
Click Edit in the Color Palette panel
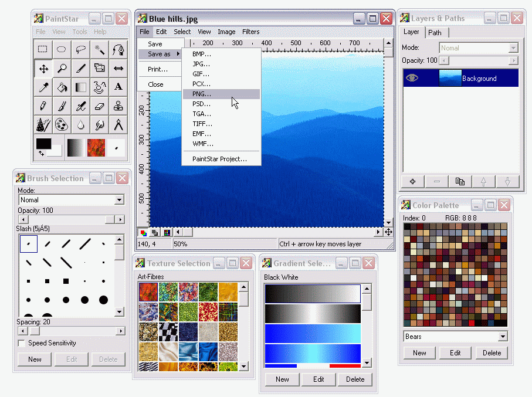tap(455, 352)
